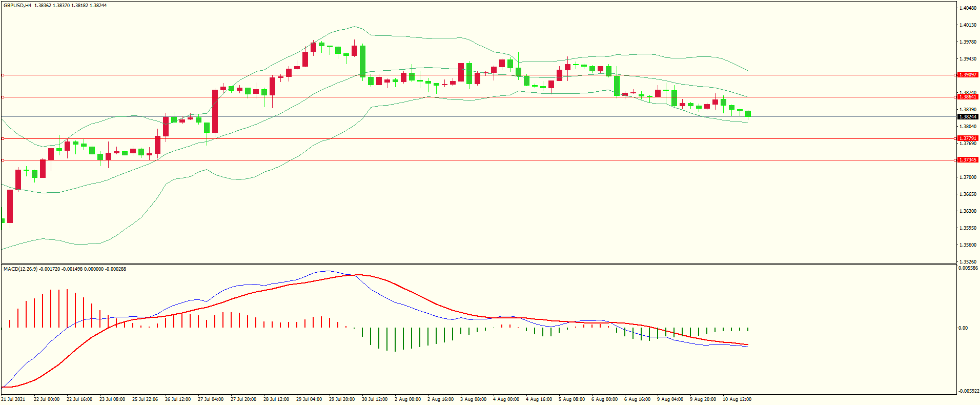Image resolution: width=980 pixels, height=405 pixels.
Task: Click the 4 Aug 16:00 time label
Action: pyautogui.click(x=539, y=399)
